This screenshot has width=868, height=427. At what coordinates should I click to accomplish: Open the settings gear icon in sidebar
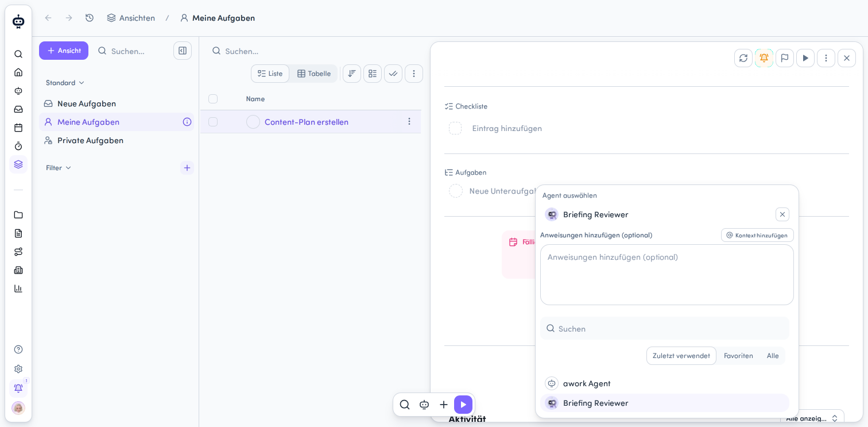click(18, 369)
